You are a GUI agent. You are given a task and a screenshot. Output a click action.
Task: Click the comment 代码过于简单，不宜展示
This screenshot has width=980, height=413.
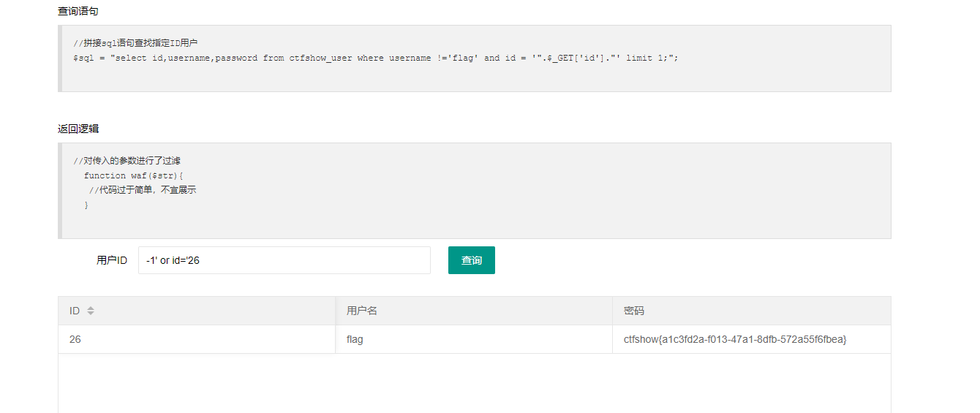[x=143, y=190]
